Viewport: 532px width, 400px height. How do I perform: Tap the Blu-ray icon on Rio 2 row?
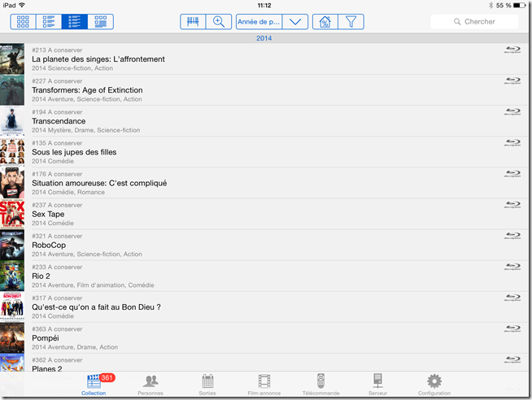coord(512,267)
